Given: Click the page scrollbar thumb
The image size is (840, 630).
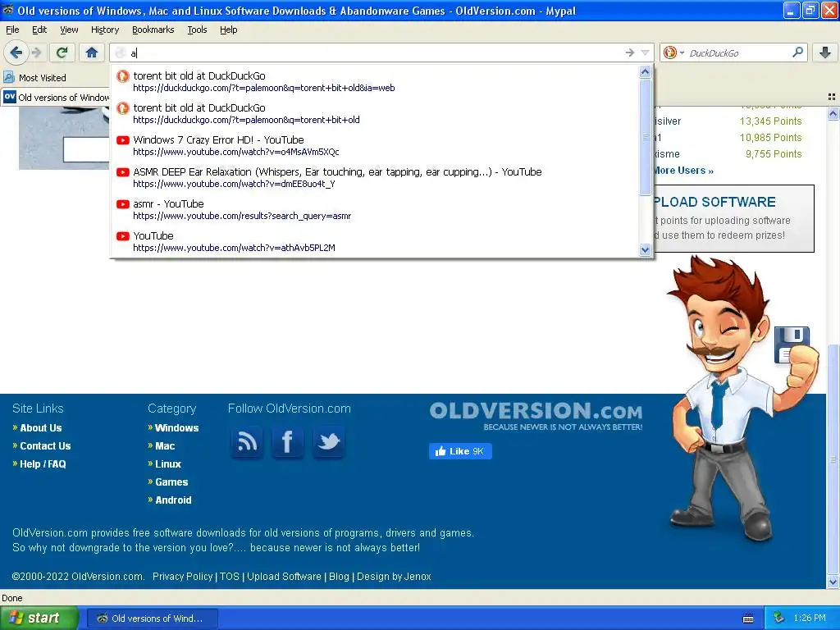Looking at the screenshot, I should 833,458.
